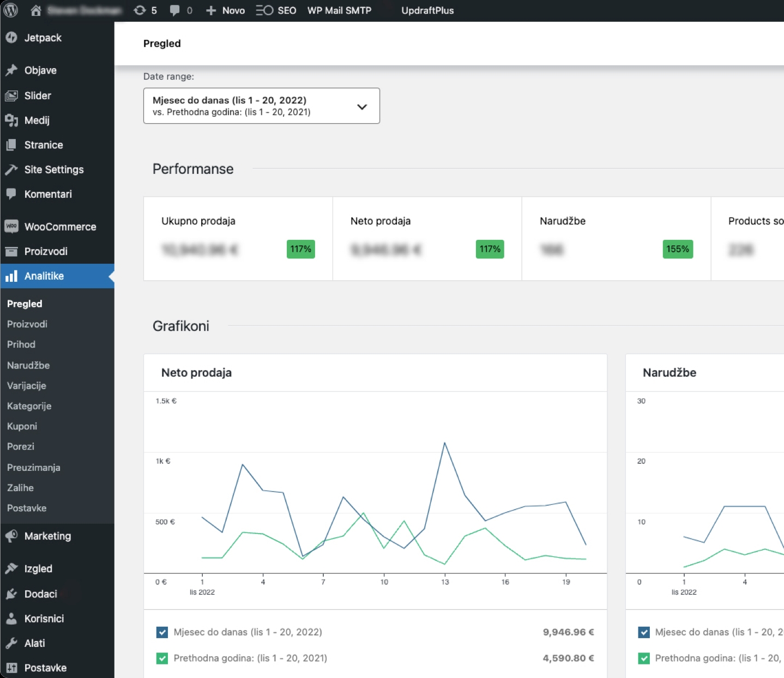
Task: Click the Narudžbe percentage badge 155%
Action: (677, 249)
